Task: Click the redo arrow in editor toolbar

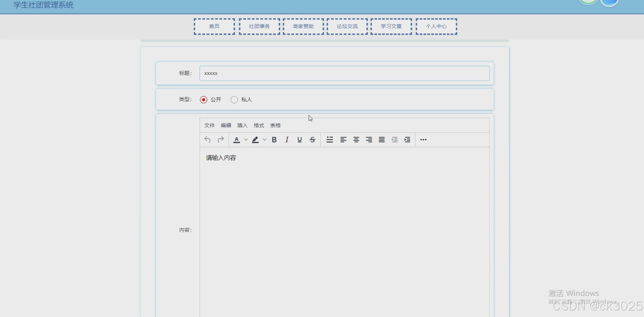Action: (x=221, y=140)
